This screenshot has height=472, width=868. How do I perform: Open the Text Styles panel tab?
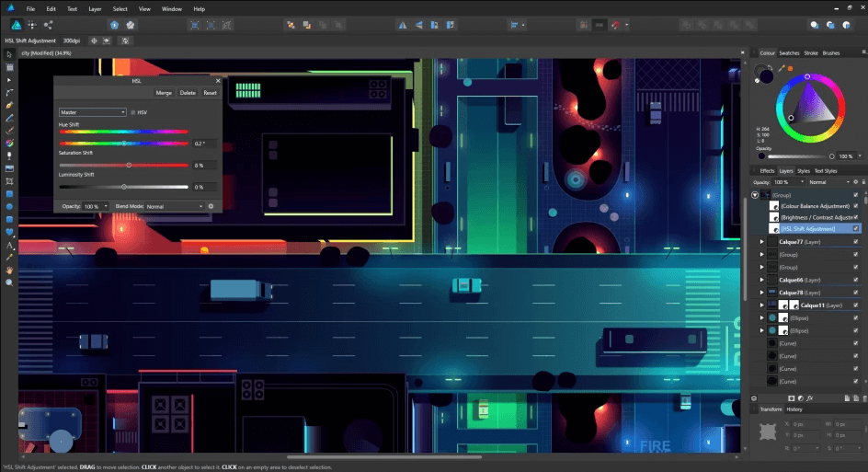point(826,171)
